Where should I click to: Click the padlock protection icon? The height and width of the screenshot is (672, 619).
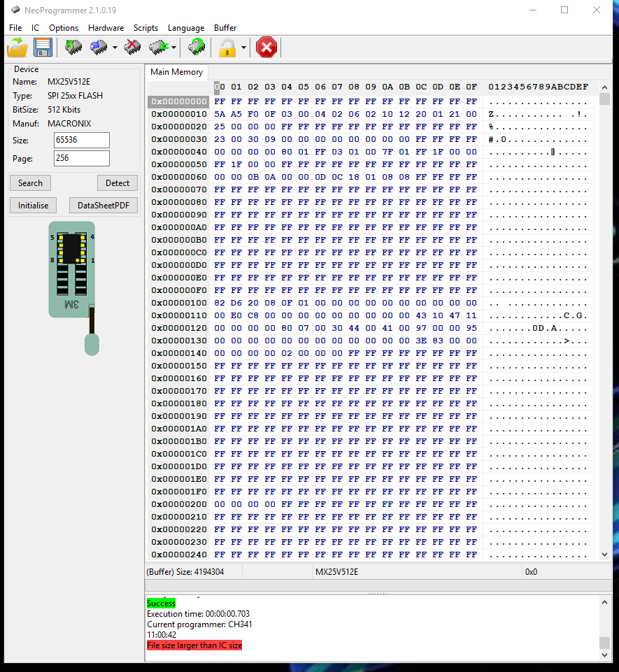(x=227, y=47)
